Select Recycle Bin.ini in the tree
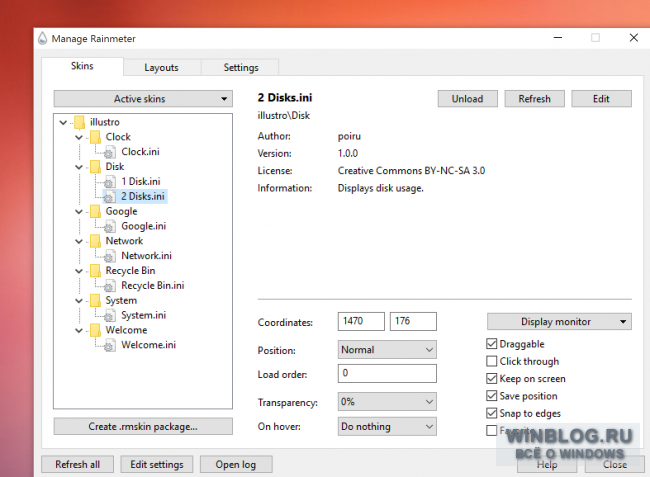Viewport: 650px width, 477px height. coord(153,286)
